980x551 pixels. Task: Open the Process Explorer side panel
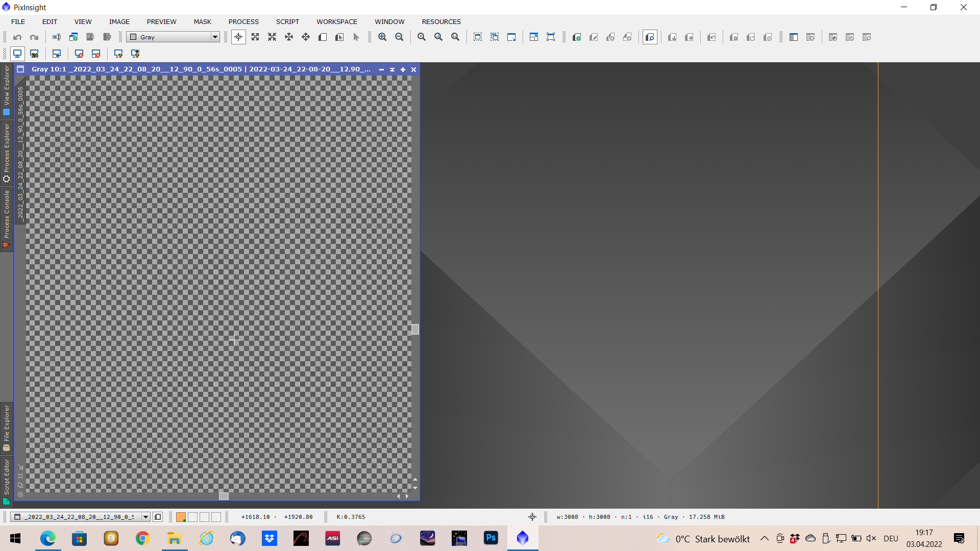pos(6,153)
